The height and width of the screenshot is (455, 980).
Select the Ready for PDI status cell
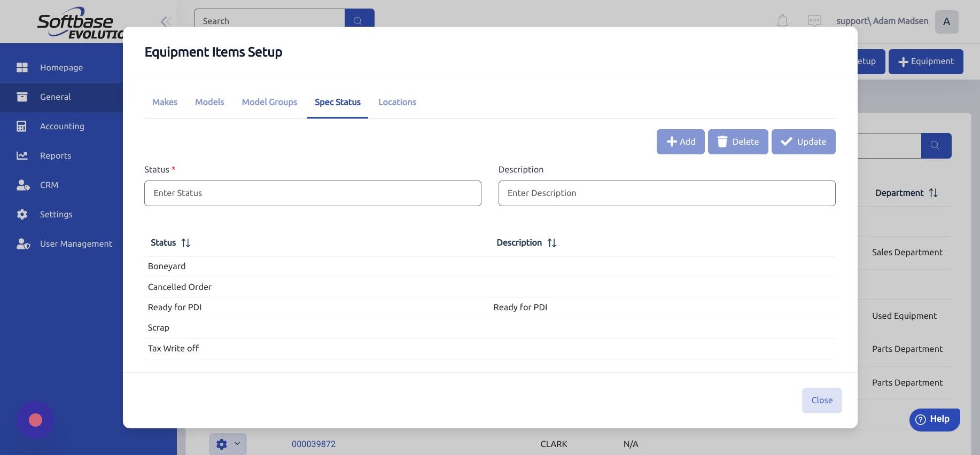(x=175, y=307)
